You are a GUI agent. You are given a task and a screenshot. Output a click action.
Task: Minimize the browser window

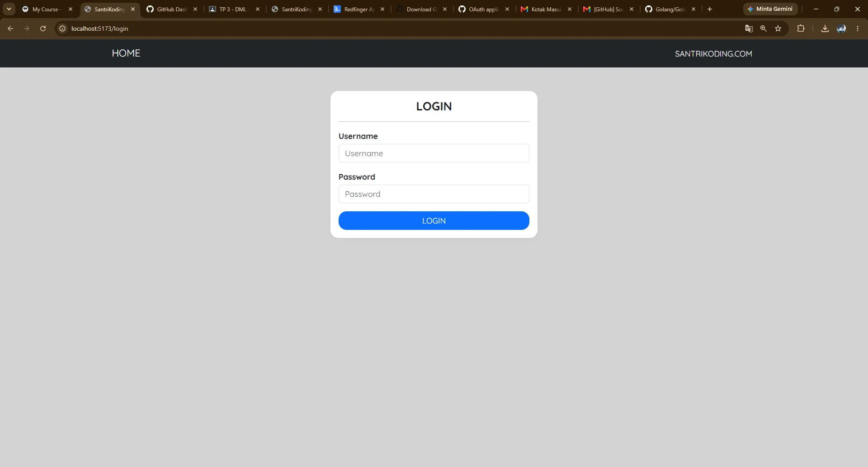816,9
